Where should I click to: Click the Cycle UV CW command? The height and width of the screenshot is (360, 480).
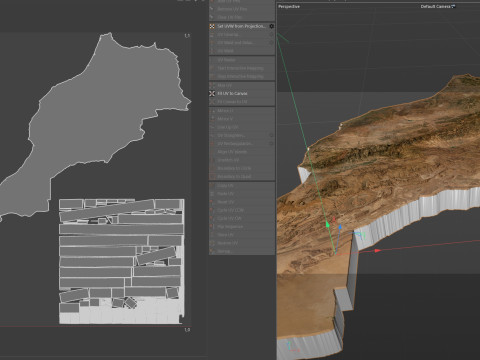click(242, 218)
